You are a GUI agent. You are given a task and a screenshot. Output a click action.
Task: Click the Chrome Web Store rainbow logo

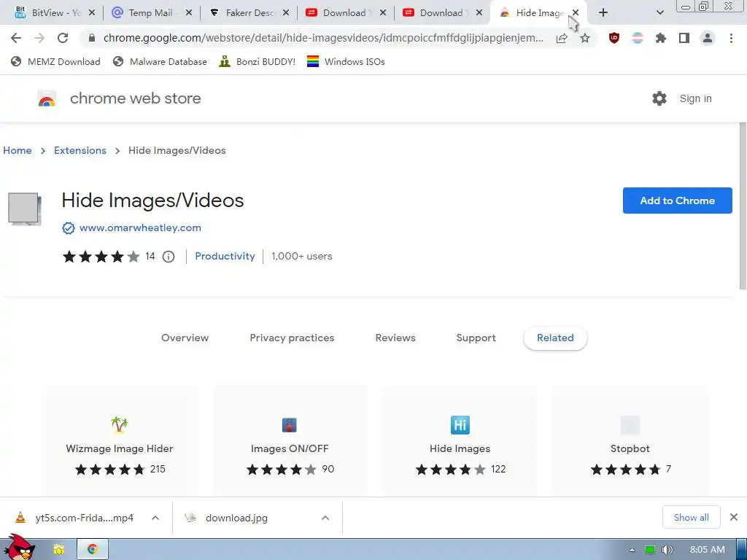[47, 98]
